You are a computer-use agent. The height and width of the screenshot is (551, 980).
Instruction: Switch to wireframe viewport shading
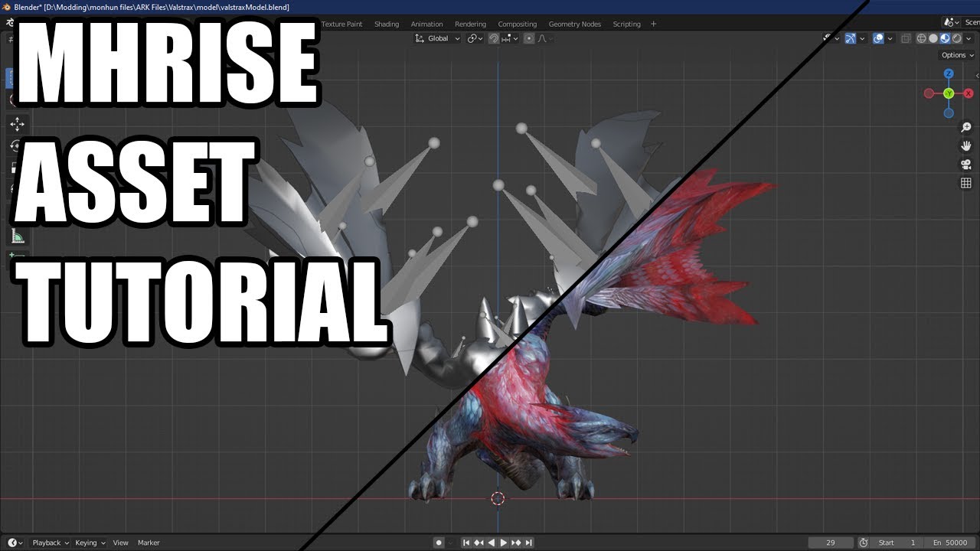pyautogui.click(x=922, y=38)
